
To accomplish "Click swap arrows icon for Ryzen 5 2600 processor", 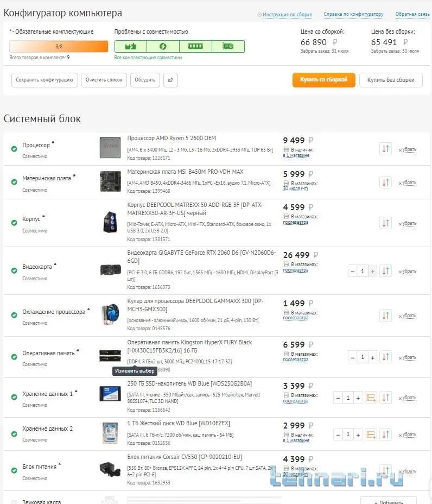I will [385, 149].
